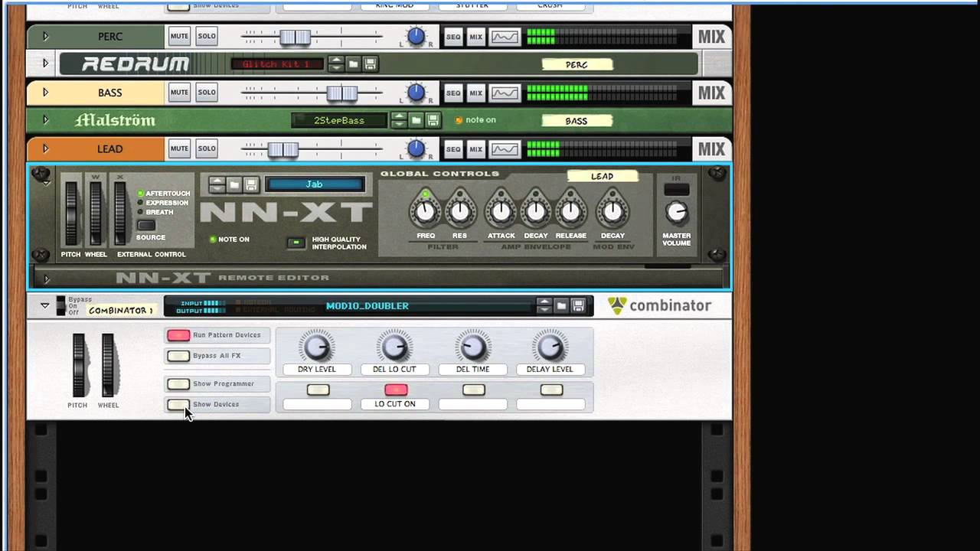This screenshot has width=980, height=551.
Task: Click the curve icon button on LEAD channel
Action: (x=505, y=148)
